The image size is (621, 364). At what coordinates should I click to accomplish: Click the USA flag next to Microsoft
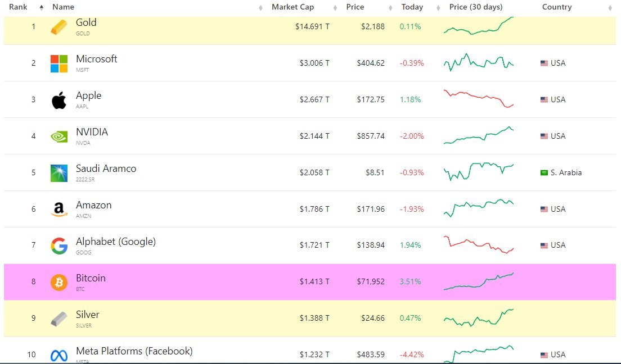[543, 63]
